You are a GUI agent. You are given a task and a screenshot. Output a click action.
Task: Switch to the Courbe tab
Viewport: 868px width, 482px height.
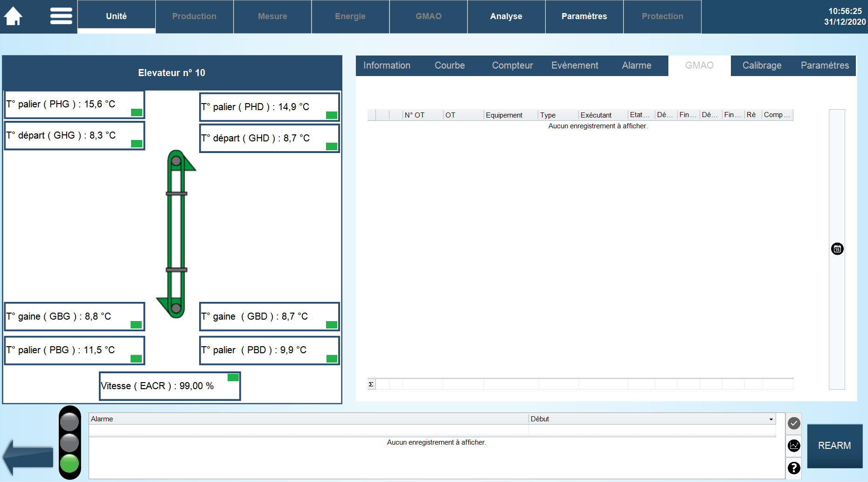pyautogui.click(x=450, y=66)
